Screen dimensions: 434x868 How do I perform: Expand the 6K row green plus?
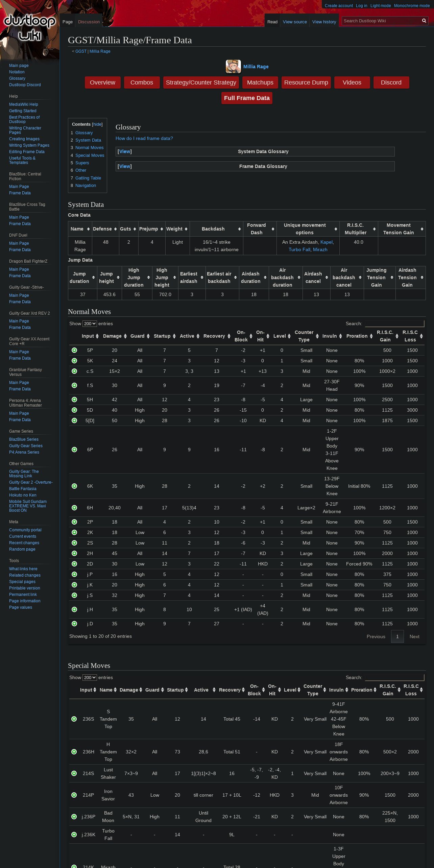click(74, 486)
